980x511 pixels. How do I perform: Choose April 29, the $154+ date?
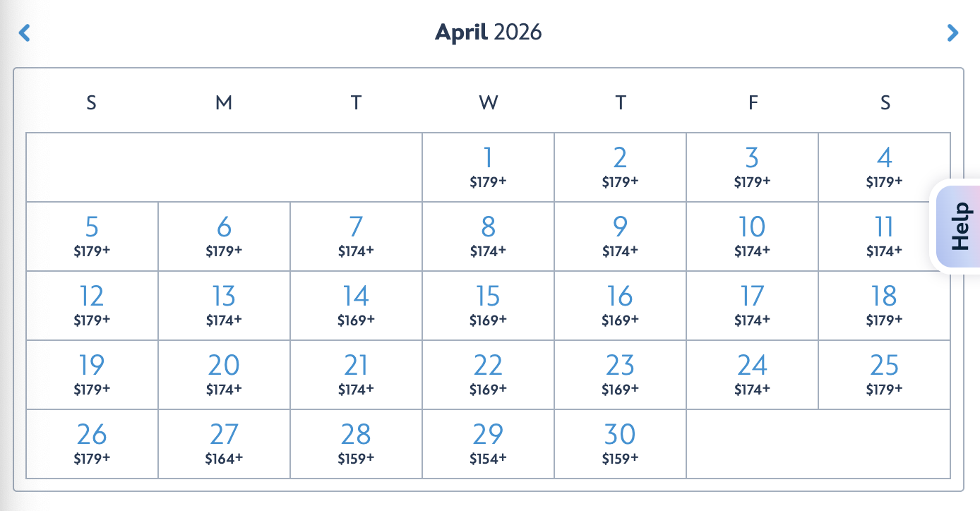point(488,444)
